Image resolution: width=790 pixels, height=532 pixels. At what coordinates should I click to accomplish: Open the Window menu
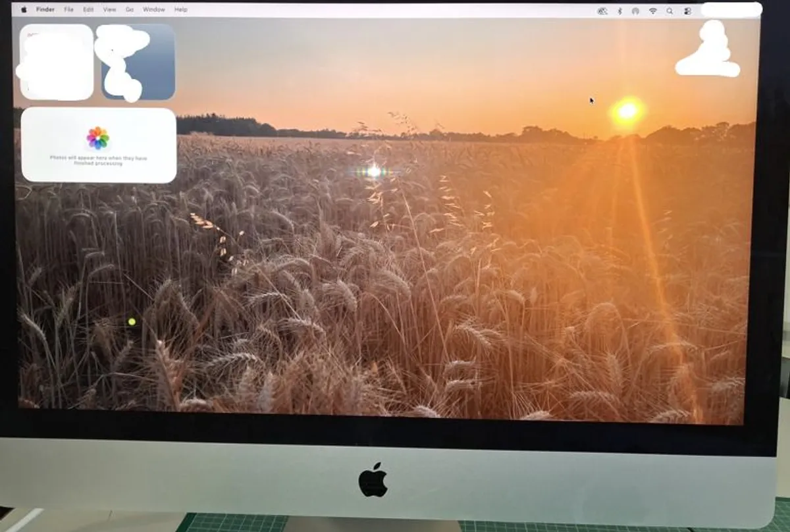click(154, 10)
